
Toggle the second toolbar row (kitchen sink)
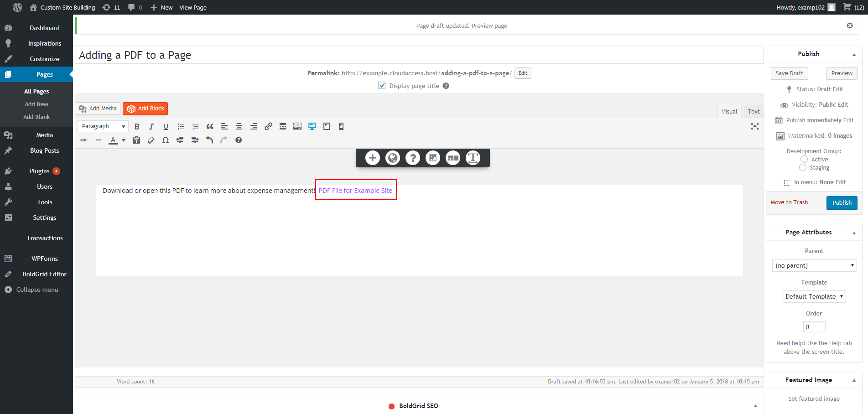coord(297,127)
